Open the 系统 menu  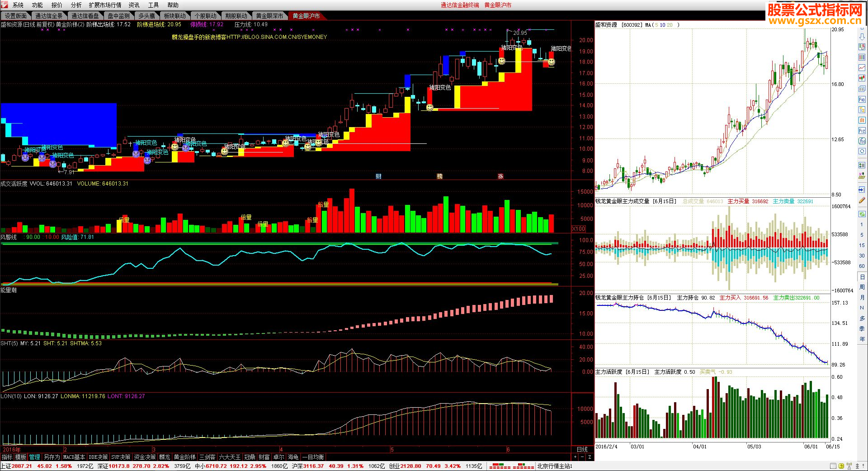click(18, 5)
